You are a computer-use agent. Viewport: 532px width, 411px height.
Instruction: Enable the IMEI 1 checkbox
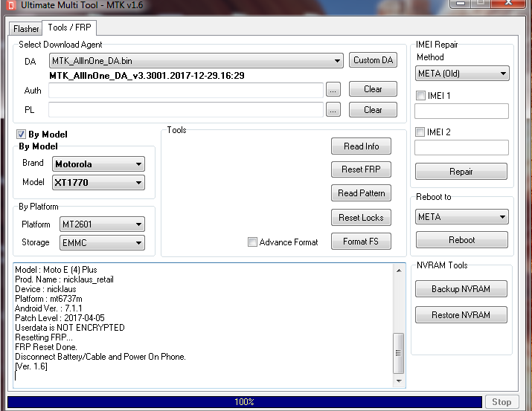(421, 96)
